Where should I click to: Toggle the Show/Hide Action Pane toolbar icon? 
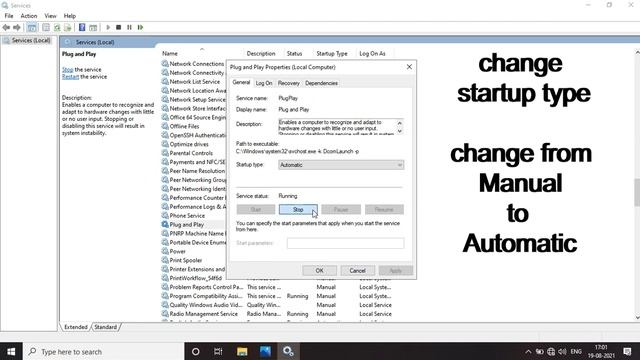pos(93,27)
